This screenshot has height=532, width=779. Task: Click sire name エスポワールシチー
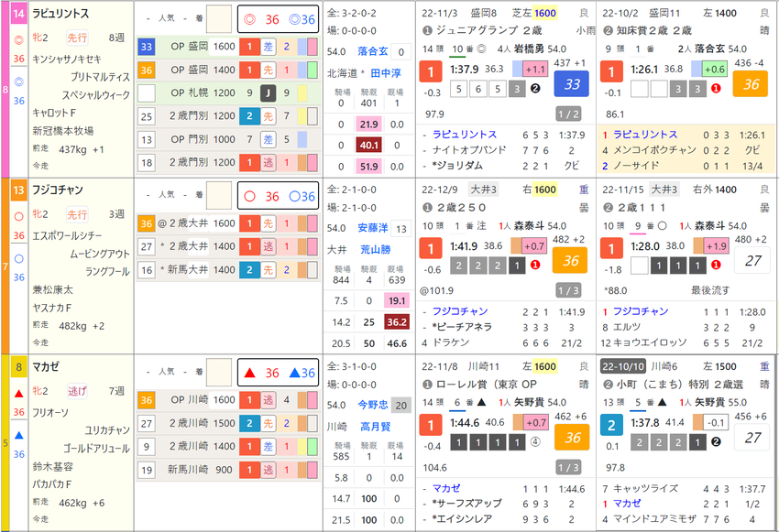click(x=67, y=236)
